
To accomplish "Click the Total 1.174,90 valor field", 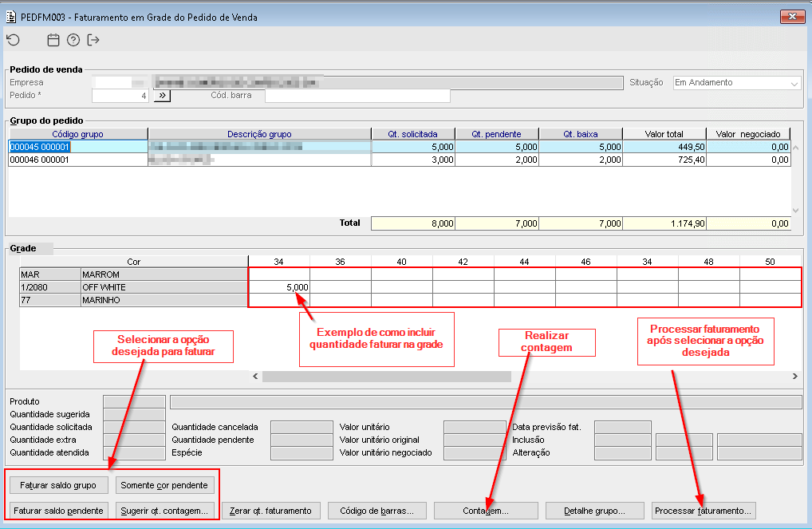I will [664, 223].
